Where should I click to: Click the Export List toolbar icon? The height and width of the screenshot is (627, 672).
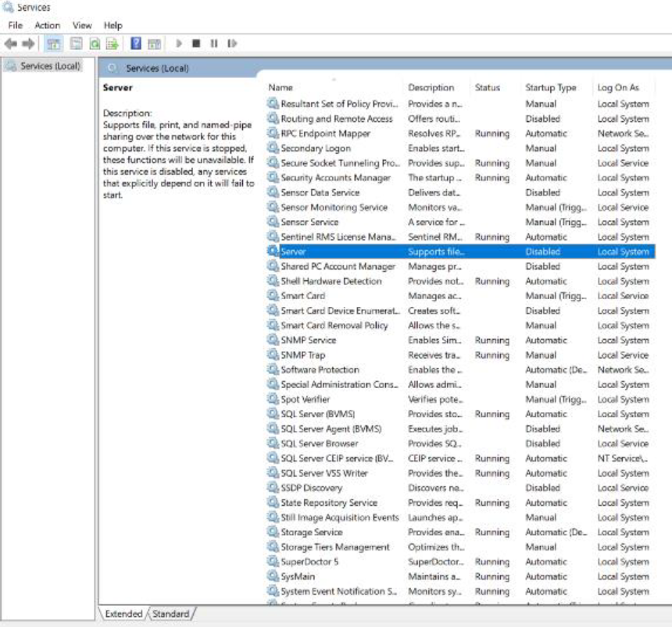click(113, 44)
